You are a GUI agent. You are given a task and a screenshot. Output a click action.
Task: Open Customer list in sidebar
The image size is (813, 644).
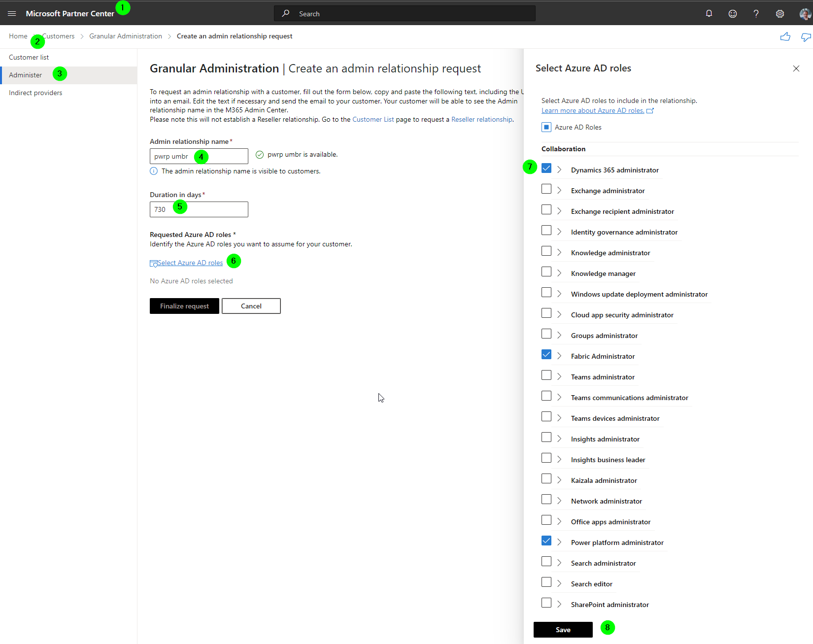click(29, 57)
